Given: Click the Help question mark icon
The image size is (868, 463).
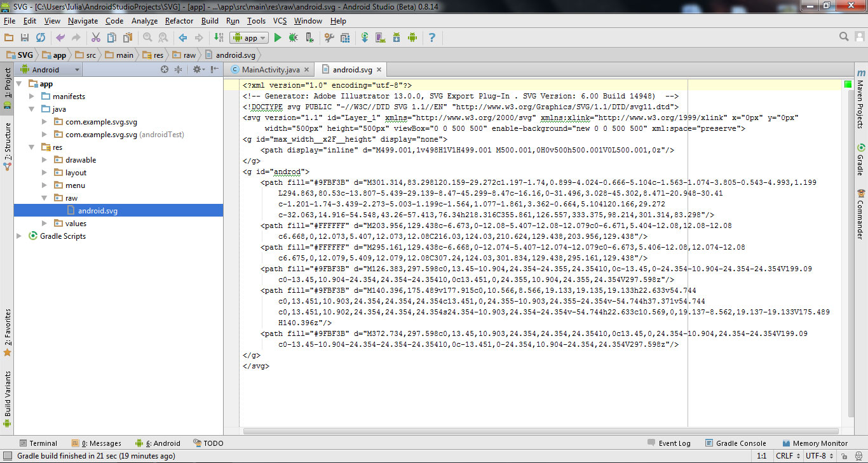Looking at the screenshot, I should click(432, 38).
